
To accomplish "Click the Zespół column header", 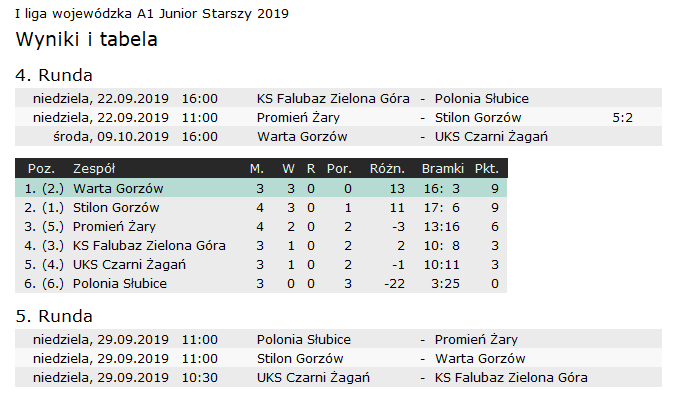I will (x=94, y=168).
